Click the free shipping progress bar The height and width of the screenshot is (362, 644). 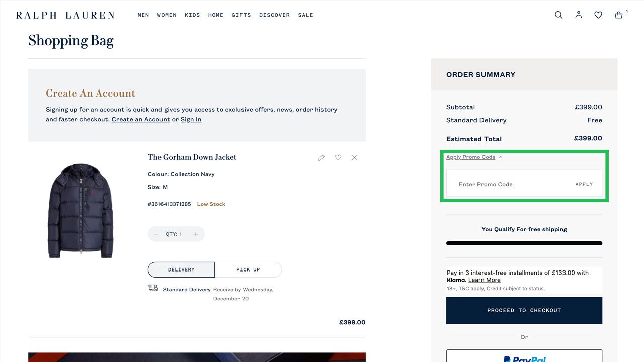click(x=524, y=243)
